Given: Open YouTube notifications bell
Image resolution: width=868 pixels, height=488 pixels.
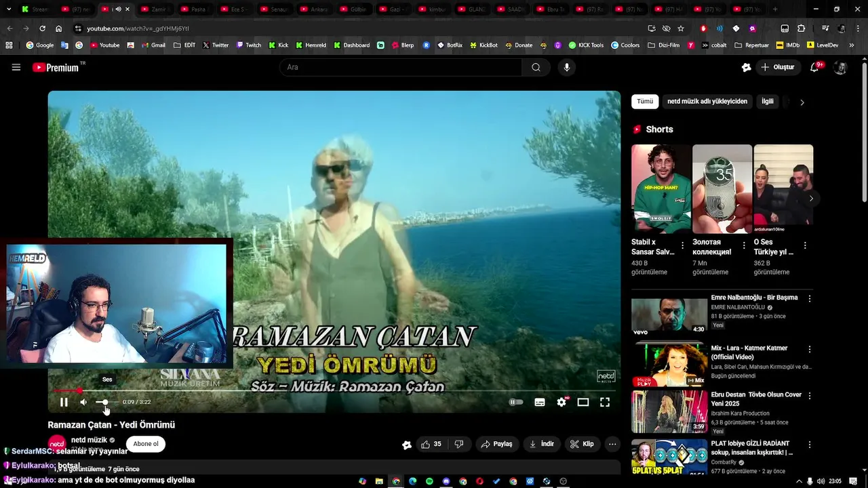Looking at the screenshot, I should (x=815, y=67).
